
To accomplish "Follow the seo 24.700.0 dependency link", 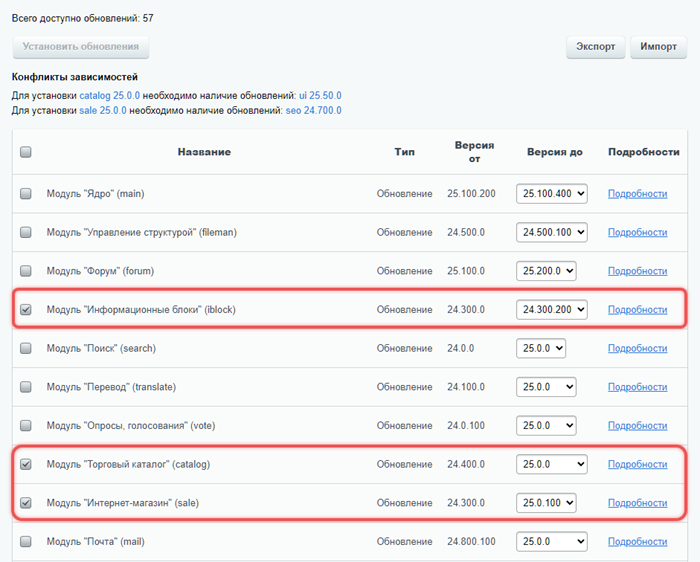I will click(x=313, y=110).
